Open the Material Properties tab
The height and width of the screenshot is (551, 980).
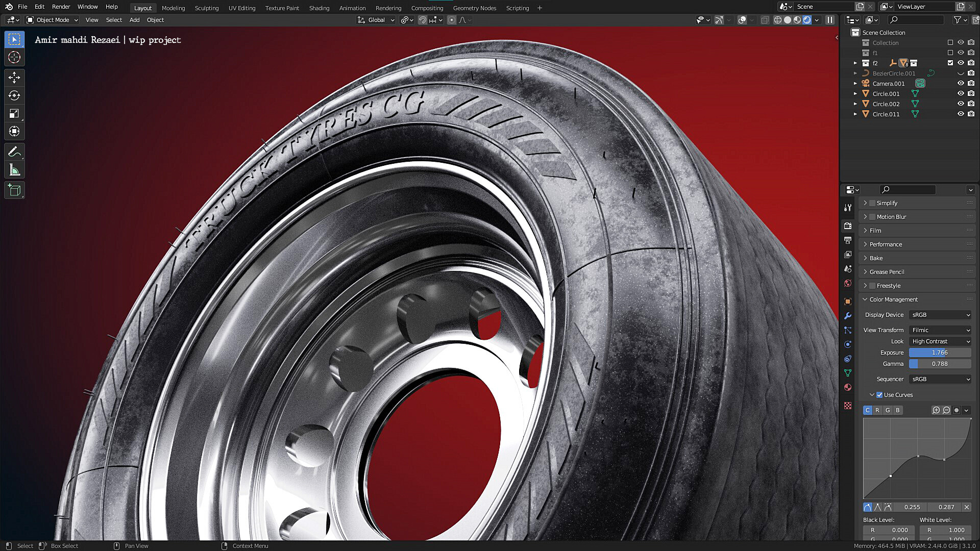[x=848, y=387]
